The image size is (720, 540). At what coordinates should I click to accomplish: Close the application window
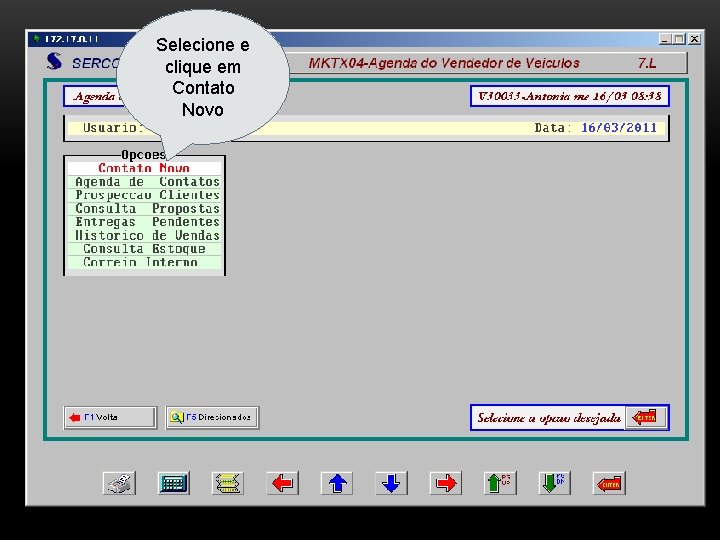tap(694, 39)
